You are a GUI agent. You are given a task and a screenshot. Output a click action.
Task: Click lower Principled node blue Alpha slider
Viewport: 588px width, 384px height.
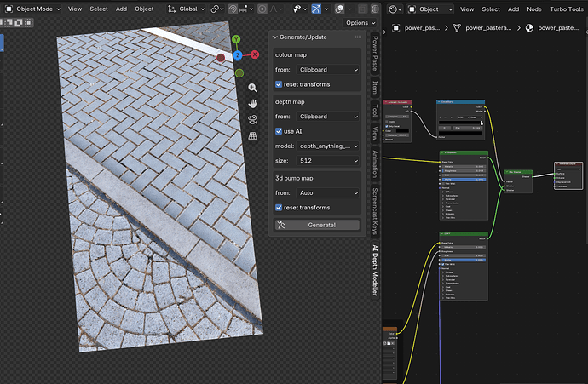(x=464, y=260)
